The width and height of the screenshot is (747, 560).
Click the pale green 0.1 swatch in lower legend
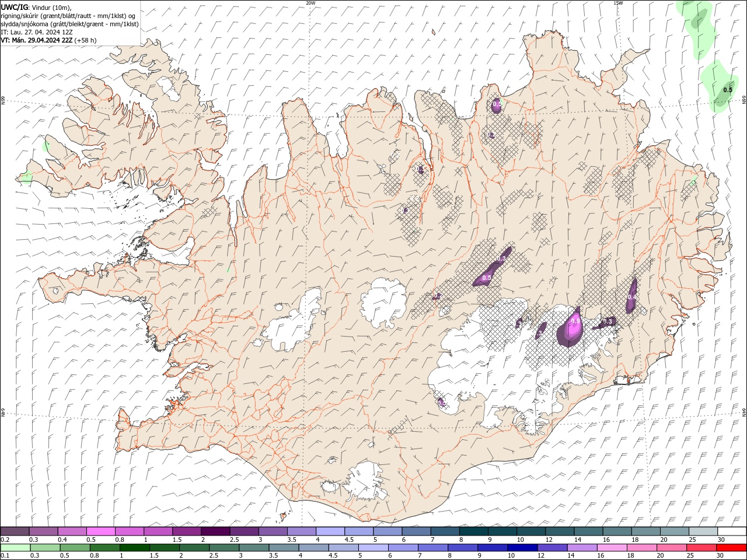click(16, 548)
